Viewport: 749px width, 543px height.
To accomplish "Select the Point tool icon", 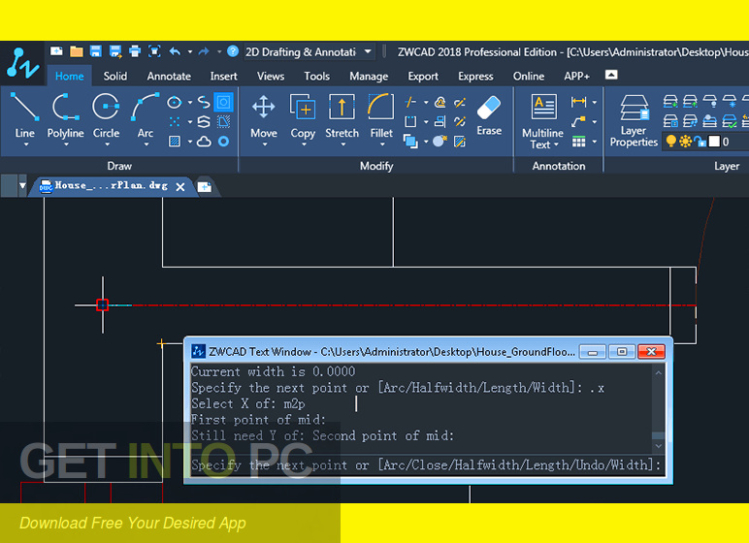I will (174, 122).
